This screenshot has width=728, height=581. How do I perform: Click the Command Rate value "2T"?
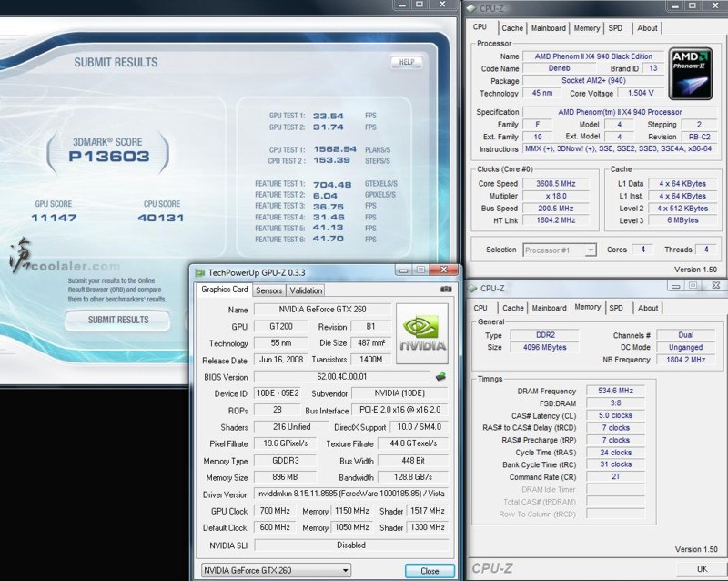click(616, 477)
